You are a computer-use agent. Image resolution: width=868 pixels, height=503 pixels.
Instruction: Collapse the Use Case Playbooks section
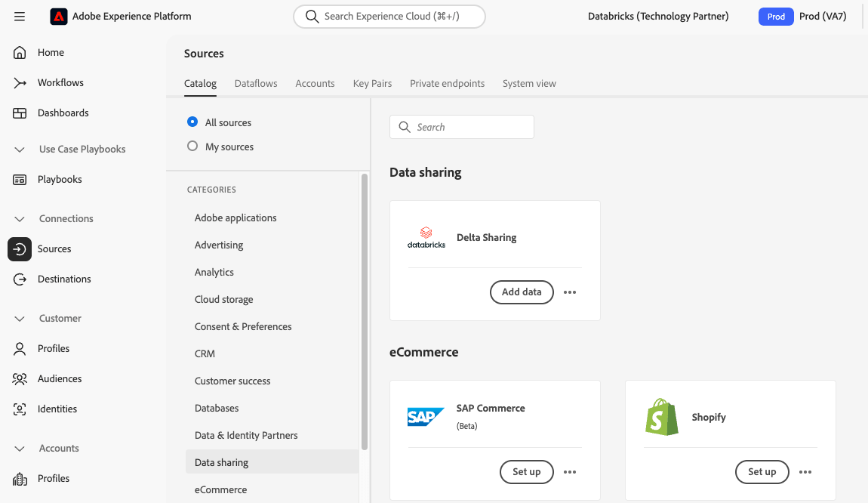pos(20,149)
